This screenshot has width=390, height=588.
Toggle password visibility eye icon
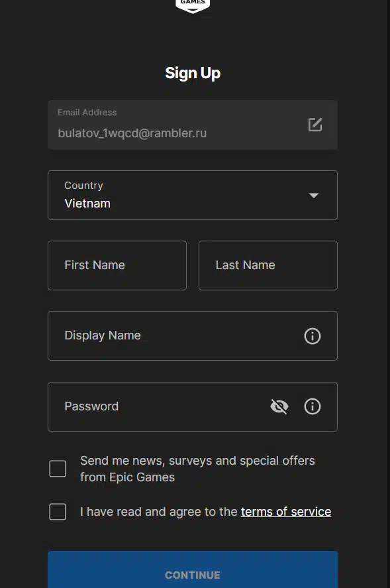coord(279,406)
